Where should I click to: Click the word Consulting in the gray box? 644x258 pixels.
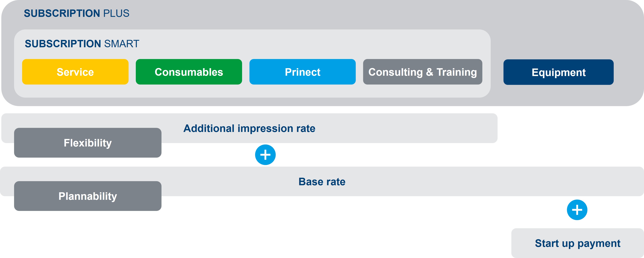396,72
